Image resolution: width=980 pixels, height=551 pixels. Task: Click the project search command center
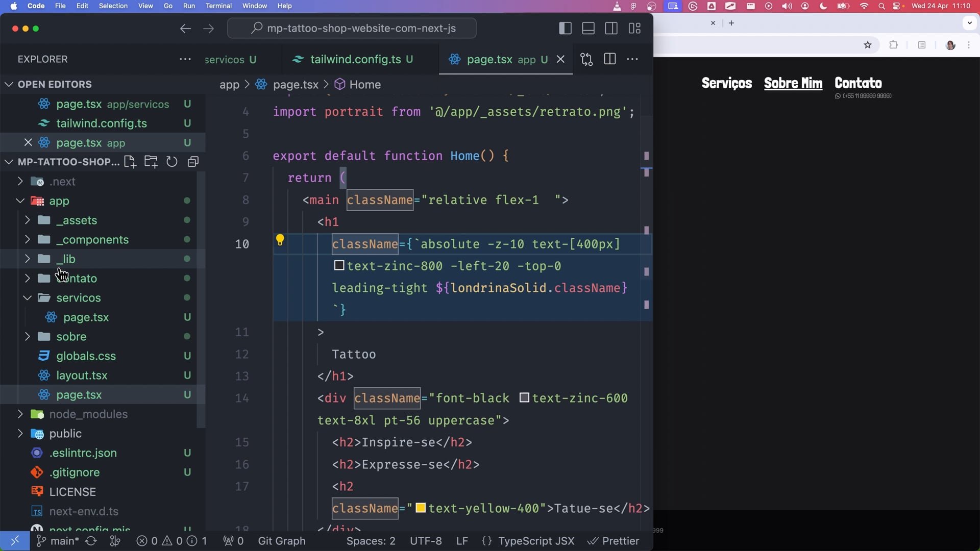point(352,29)
